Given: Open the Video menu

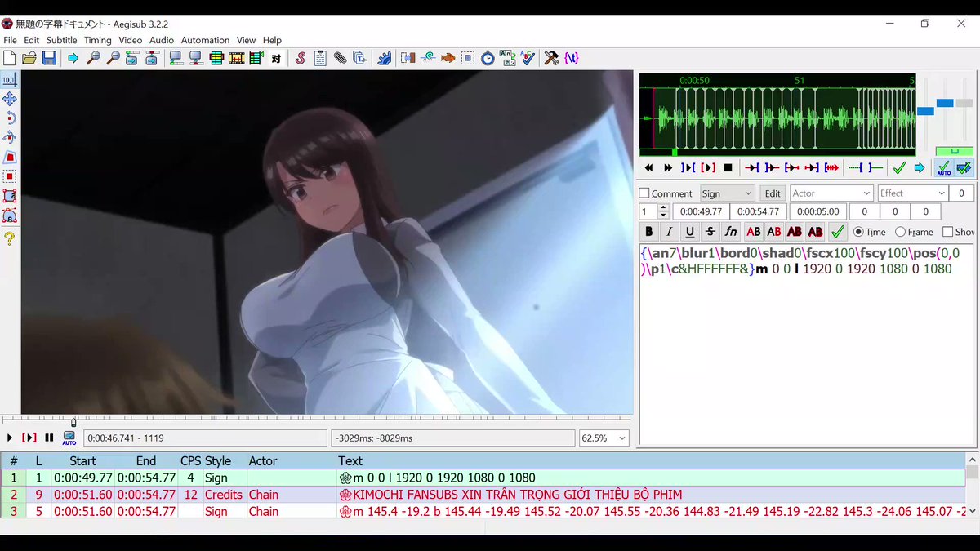Looking at the screenshot, I should pyautogui.click(x=130, y=40).
